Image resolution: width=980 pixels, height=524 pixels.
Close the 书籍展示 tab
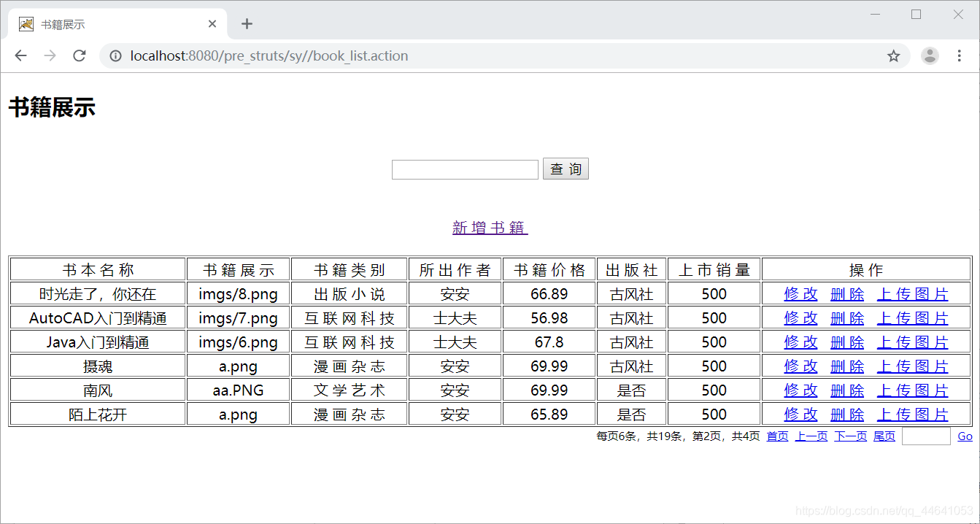point(212,24)
